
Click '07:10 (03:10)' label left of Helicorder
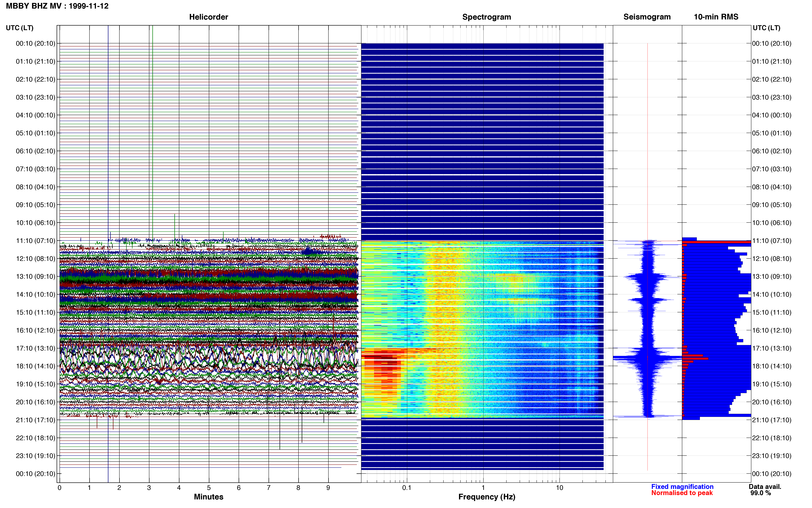click(x=36, y=169)
